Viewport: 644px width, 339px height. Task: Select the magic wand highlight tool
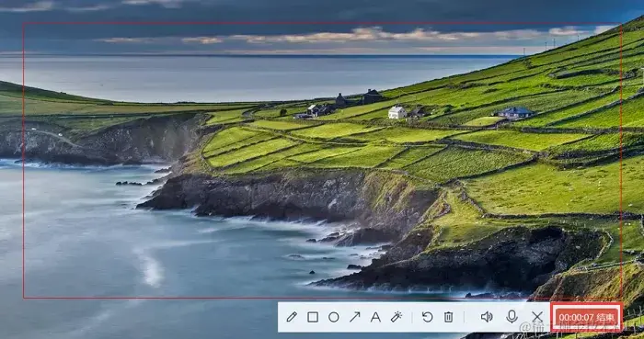pyautogui.click(x=397, y=317)
